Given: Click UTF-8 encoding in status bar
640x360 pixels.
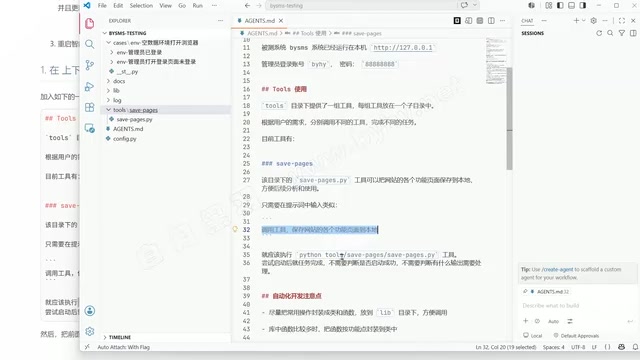Looking at the screenshot, I should pyautogui.click(x=578, y=347).
